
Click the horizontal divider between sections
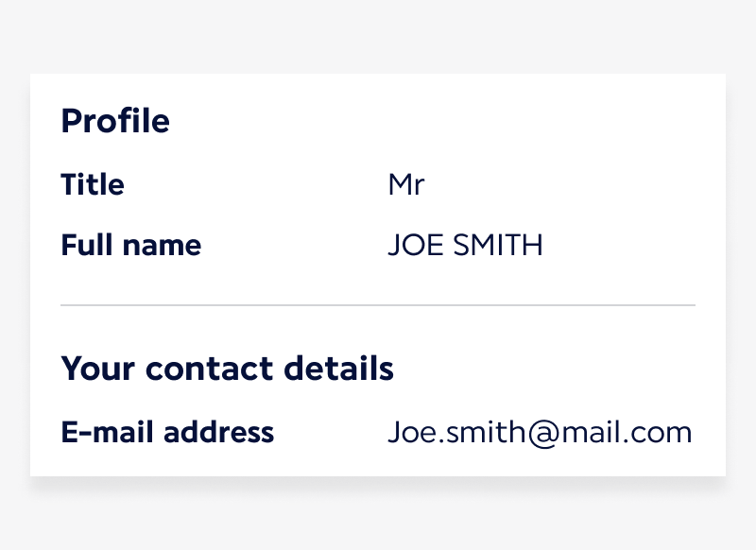tap(378, 305)
